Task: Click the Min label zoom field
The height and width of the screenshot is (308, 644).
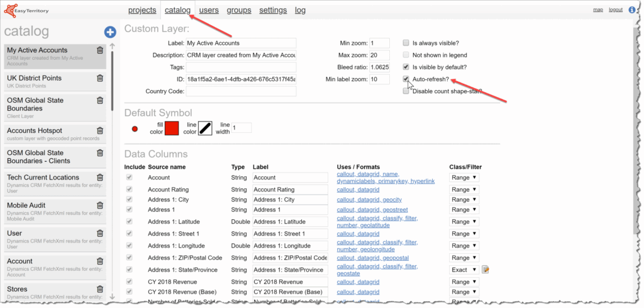Action: click(x=379, y=79)
